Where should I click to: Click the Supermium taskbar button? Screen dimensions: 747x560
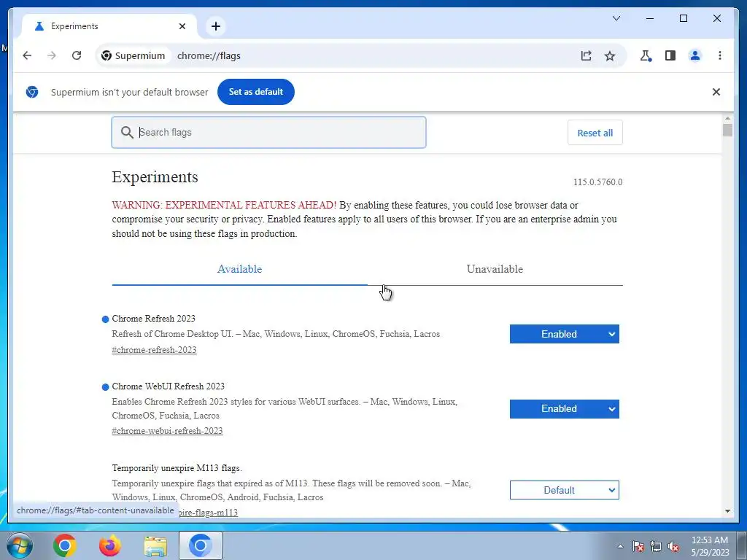[201, 545]
